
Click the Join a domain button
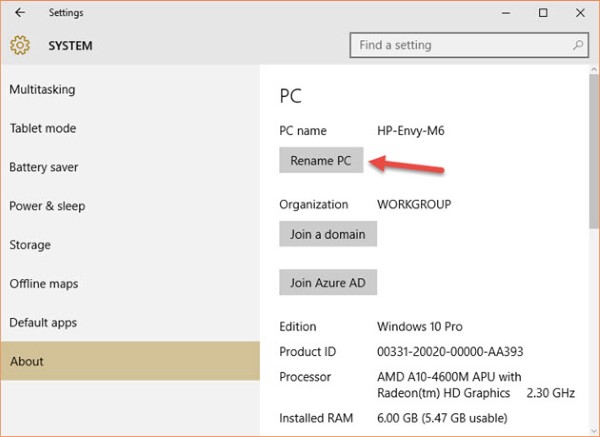coord(327,235)
